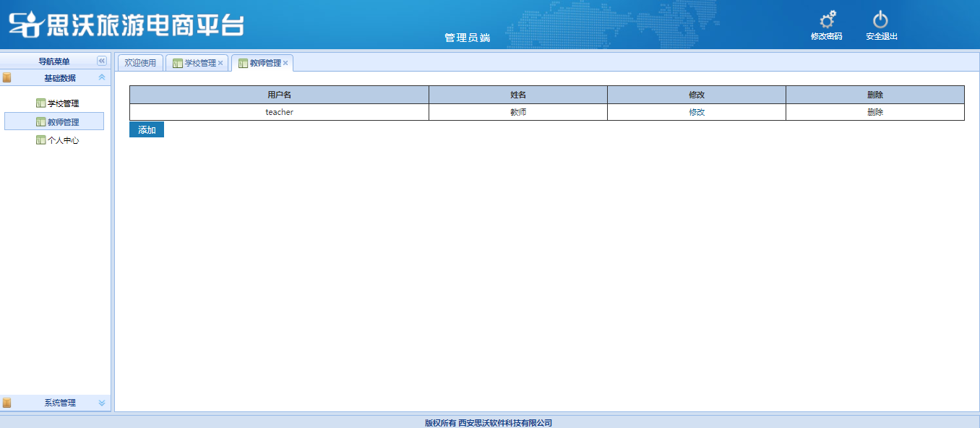Image resolution: width=980 pixels, height=428 pixels.
Task: Switch to the 欢迎使用 tab
Action: click(140, 63)
